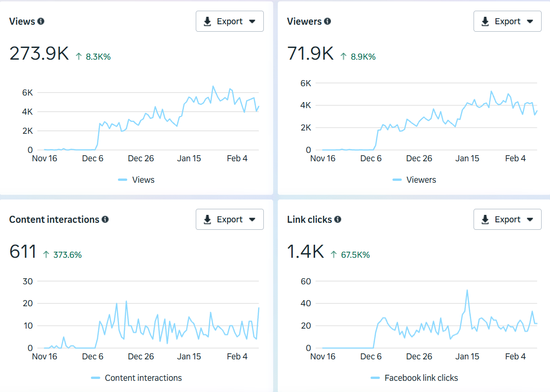Toggle the Facebook link clicks legend item
Viewport: 550px width, 392px height.
click(414, 378)
